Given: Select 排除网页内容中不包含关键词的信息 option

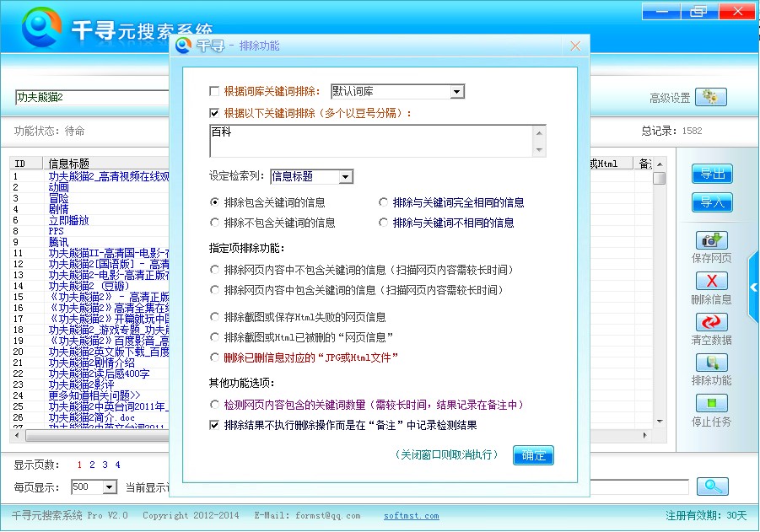Looking at the screenshot, I should pyautogui.click(x=214, y=270).
